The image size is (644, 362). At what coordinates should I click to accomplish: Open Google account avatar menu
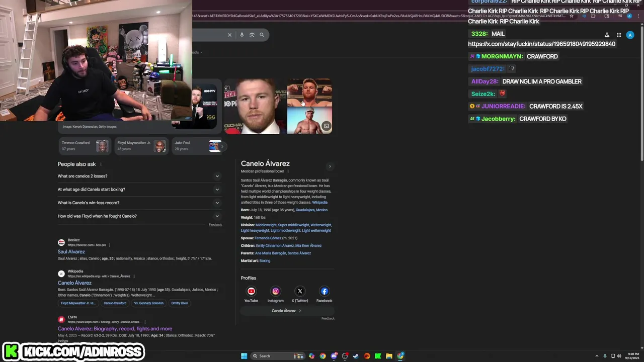[630, 35]
